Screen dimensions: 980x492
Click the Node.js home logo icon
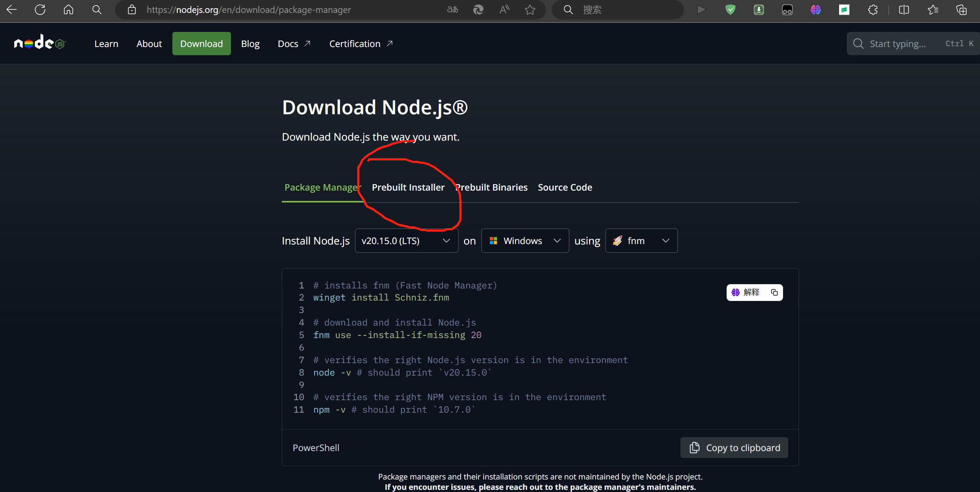click(x=40, y=43)
